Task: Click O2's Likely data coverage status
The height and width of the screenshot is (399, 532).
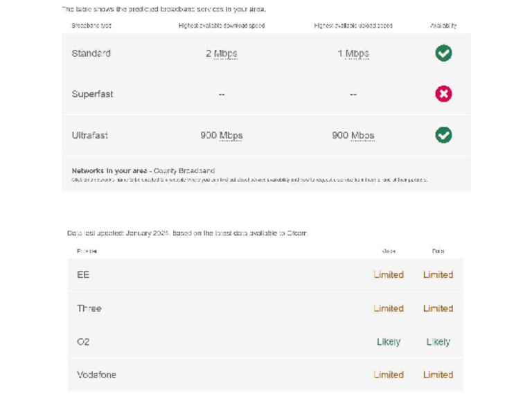Action: [438, 342]
